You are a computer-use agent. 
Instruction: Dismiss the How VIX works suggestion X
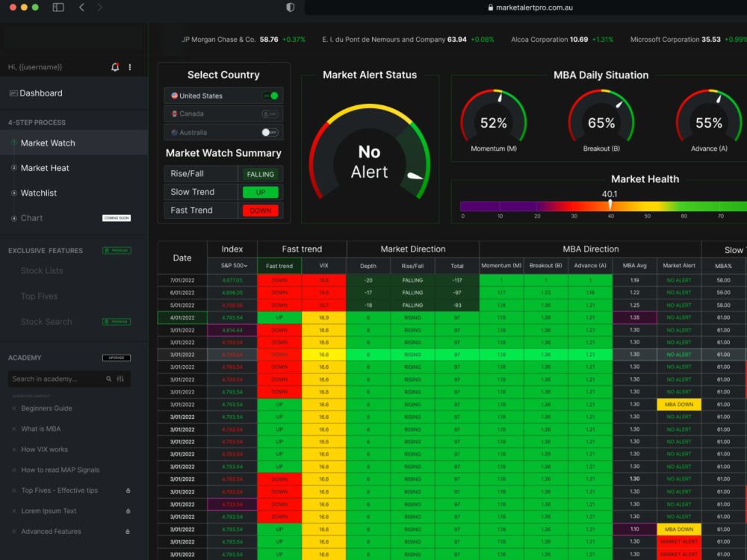(13, 449)
